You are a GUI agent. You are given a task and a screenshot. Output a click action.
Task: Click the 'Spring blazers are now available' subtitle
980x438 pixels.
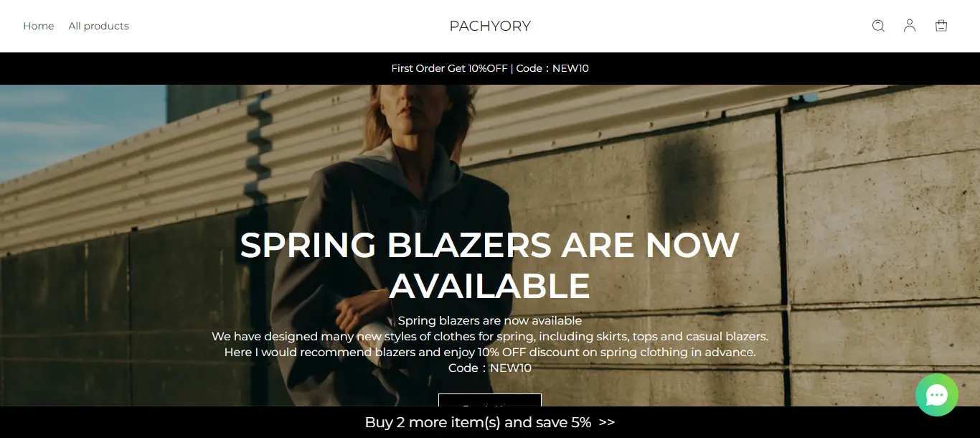coord(490,320)
